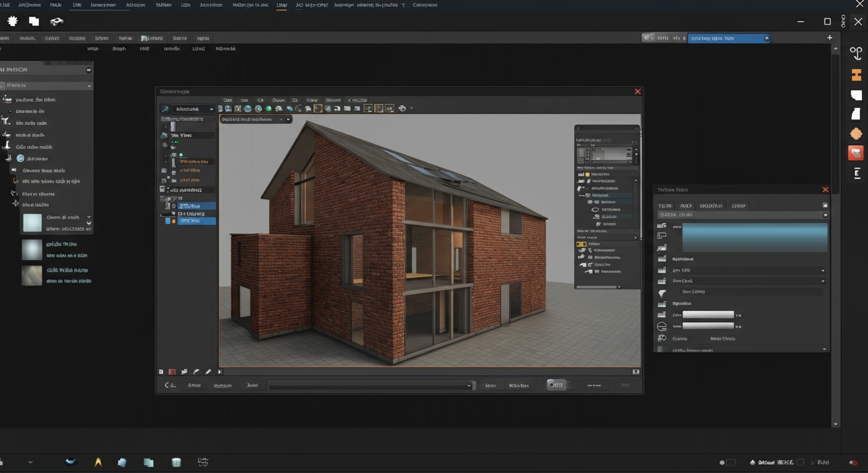The height and width of the screenshot is (473, 868).
Task: Select the green sphere tool in the dialog toolbar
Action: [268, 108]
